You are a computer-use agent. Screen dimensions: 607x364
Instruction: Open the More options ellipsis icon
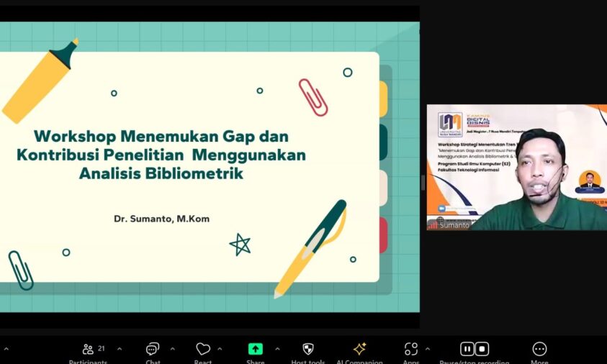click(x=539, y=349)
